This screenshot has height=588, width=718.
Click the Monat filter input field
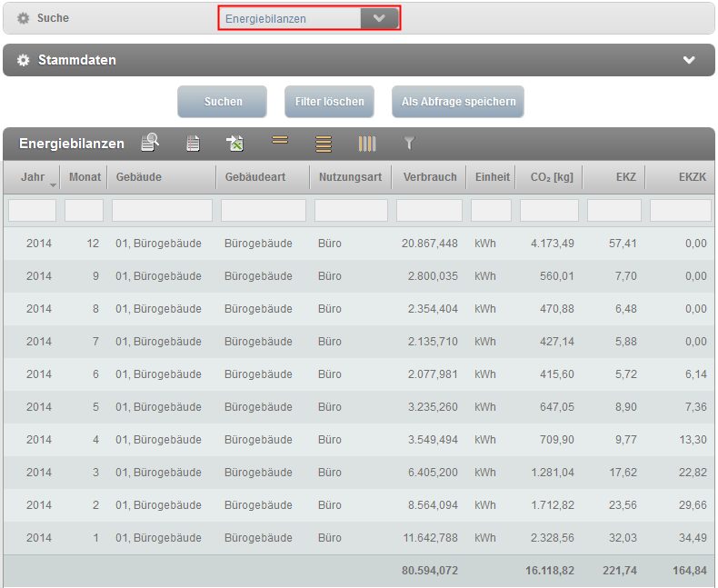click(85, 211)
